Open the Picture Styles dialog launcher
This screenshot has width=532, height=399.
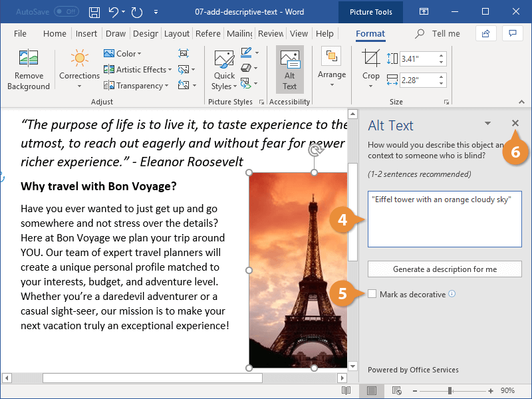(261, 102)
